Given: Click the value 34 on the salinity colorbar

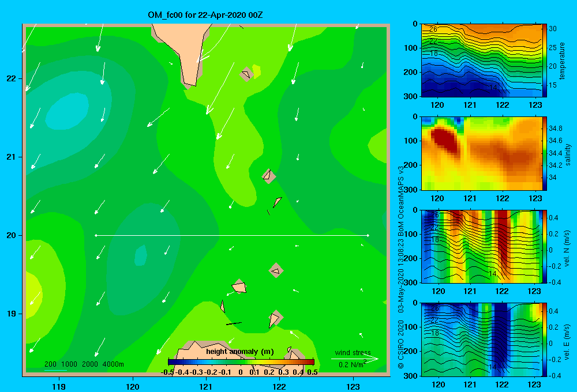Looking at the screenshot, I should 552,178.
